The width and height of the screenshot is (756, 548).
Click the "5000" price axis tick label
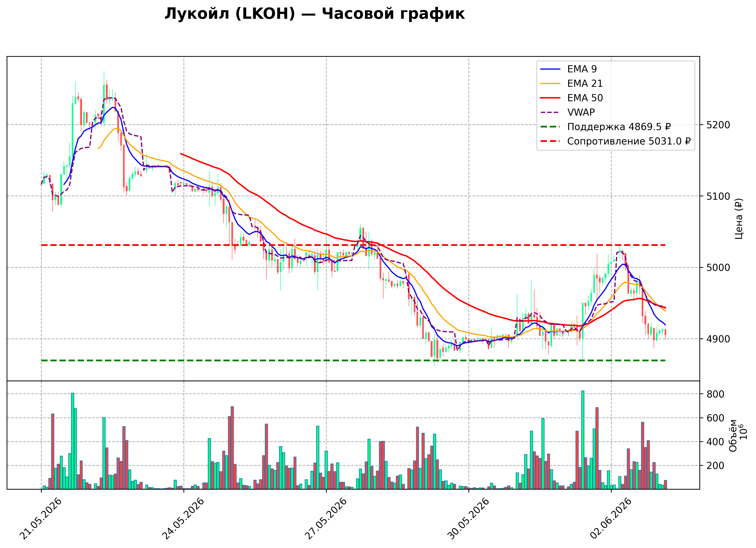pos(718,267)
